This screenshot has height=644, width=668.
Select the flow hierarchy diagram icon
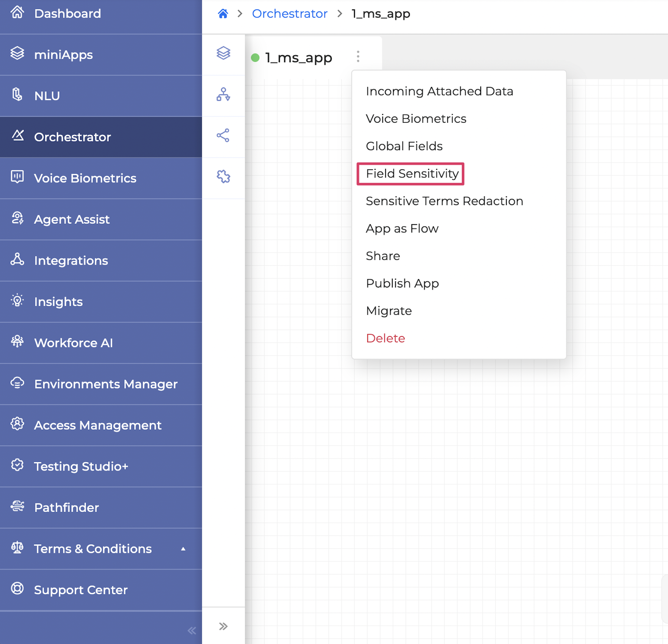click(223, 94)
